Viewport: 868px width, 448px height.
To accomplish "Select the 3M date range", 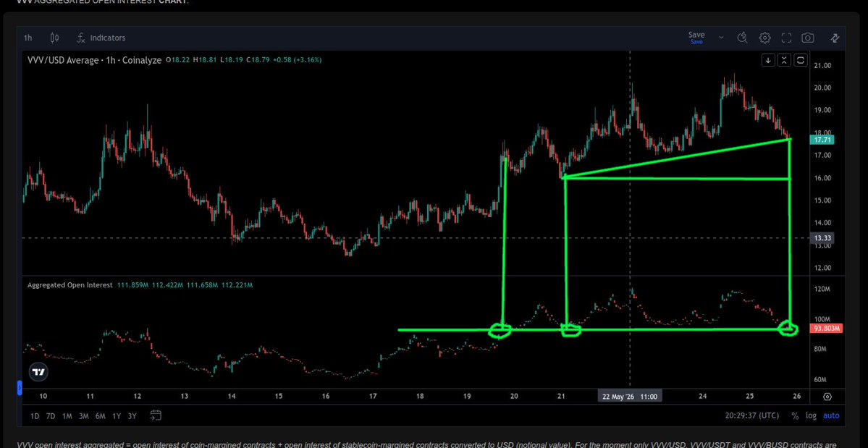I will point(83,416).
